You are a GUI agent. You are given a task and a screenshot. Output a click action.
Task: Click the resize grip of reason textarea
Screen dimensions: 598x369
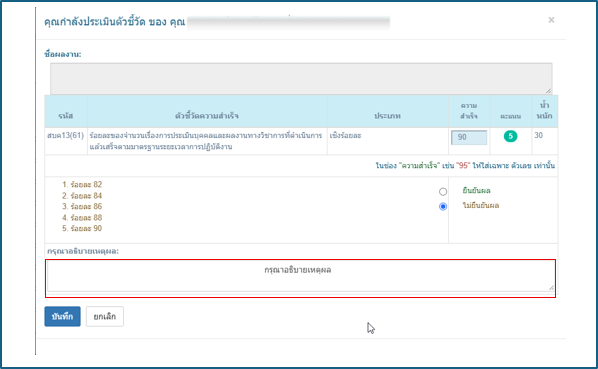click(551, 288)
